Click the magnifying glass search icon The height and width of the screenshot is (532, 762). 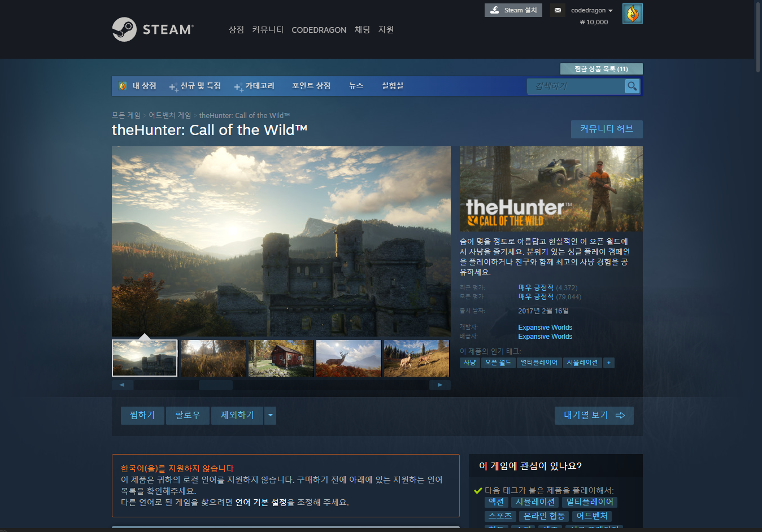point(632,86)
